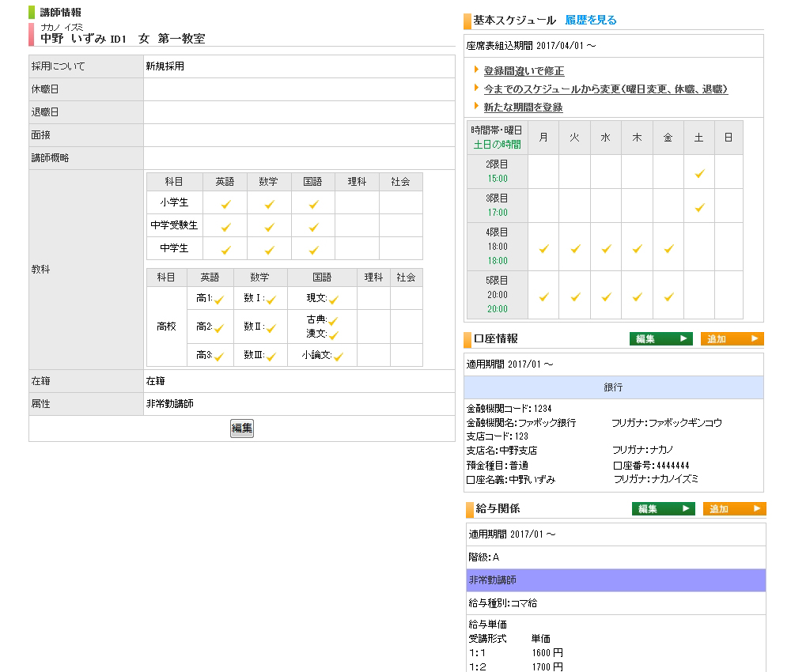Click checkmark next to 漢文
This screenshot has height=672, width=791.
334,334
